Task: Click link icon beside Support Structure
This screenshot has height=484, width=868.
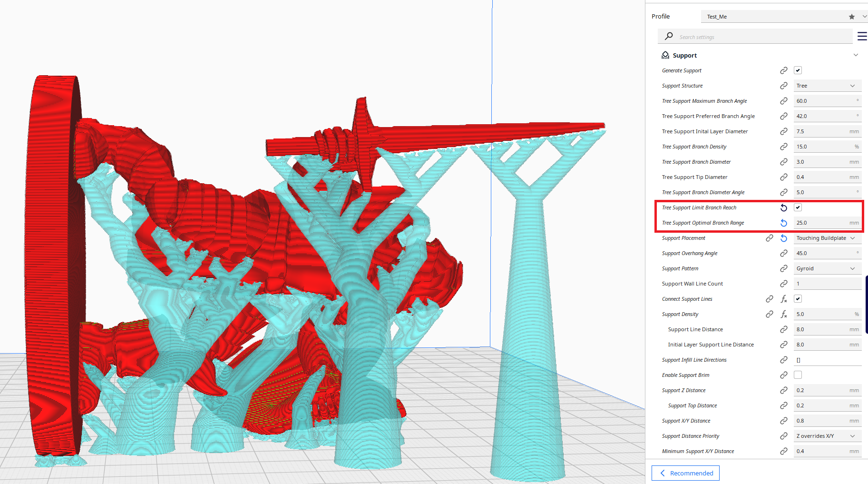Action: click(783, 86)
